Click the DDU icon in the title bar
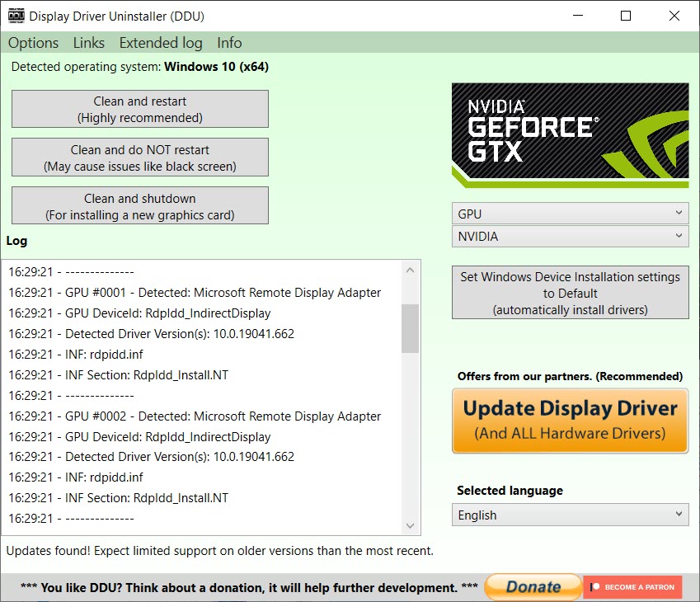This screenshot has width=700, height=602. [x=15, y=15]
